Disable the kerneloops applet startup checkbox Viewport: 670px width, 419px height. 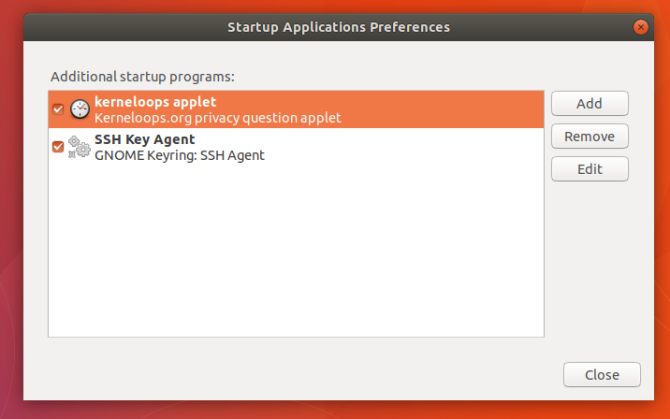tap(58, 109)
